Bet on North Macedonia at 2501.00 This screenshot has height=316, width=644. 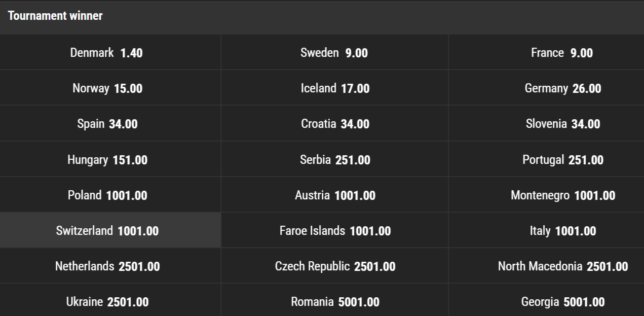click(x=562, y=267)
